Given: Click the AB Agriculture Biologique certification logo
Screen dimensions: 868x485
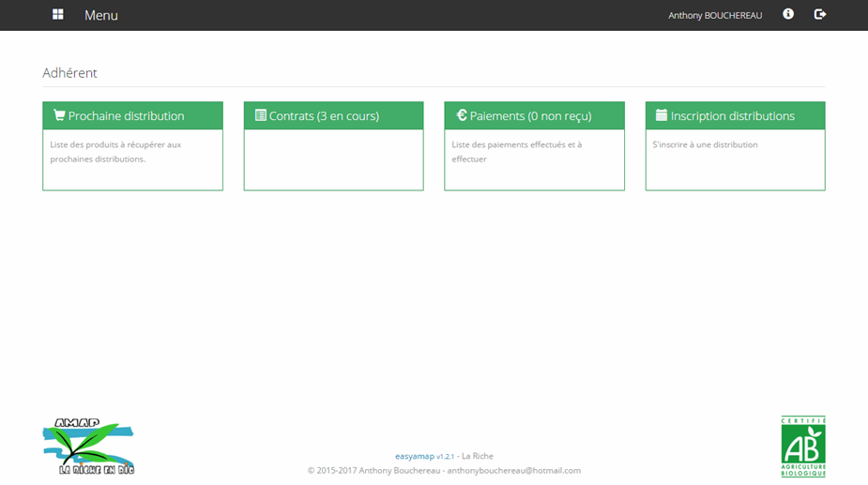Looking at the screenshot, I should pyautogui.click(x=802, y=447).
